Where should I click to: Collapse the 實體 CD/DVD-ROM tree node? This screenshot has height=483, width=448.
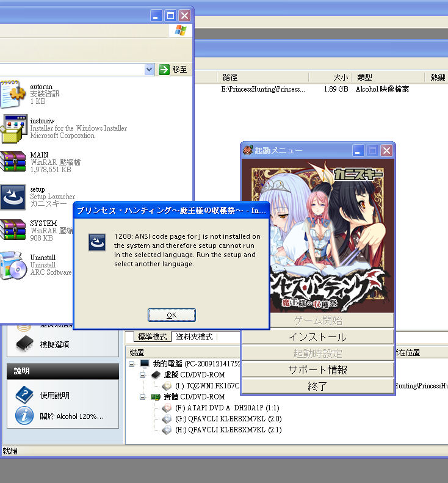pyautogui.click(x=143, y=397)
